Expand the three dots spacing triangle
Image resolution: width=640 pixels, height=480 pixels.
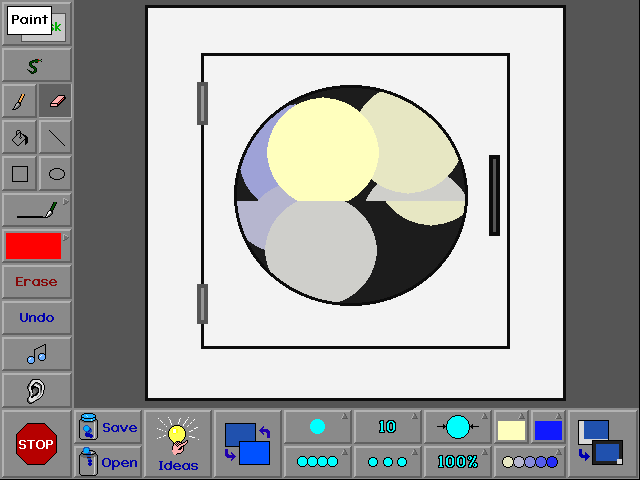415,452
